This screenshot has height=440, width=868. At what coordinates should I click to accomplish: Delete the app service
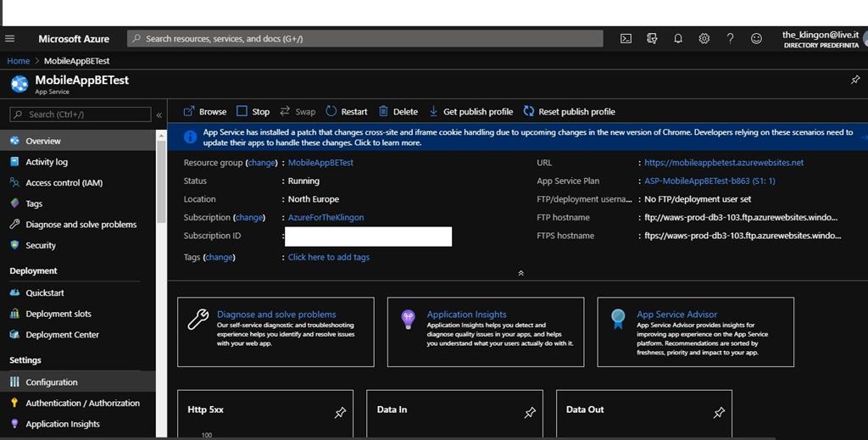(398, 112)
